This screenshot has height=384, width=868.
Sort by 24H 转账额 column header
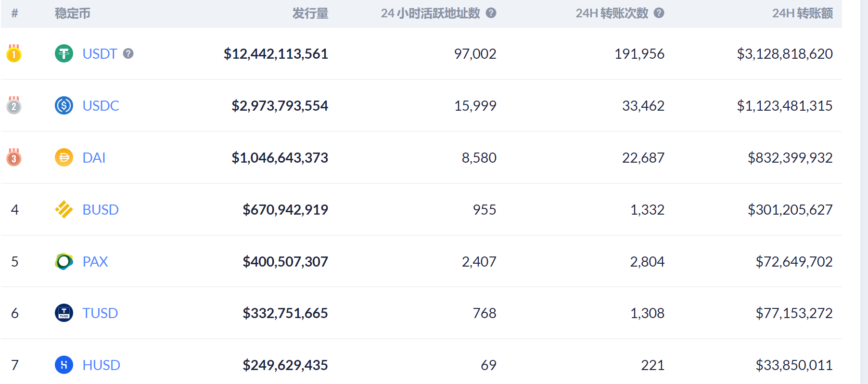[x=802, y=13]
